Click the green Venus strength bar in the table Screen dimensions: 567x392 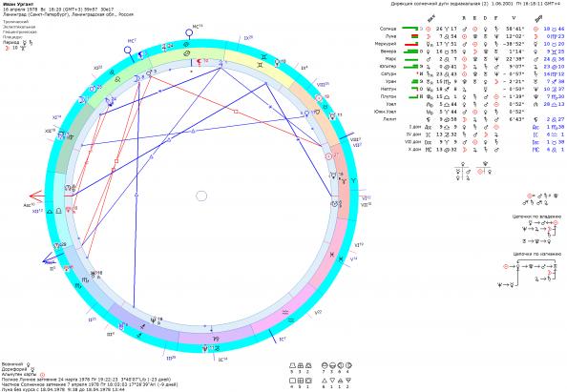click(410, 52)
